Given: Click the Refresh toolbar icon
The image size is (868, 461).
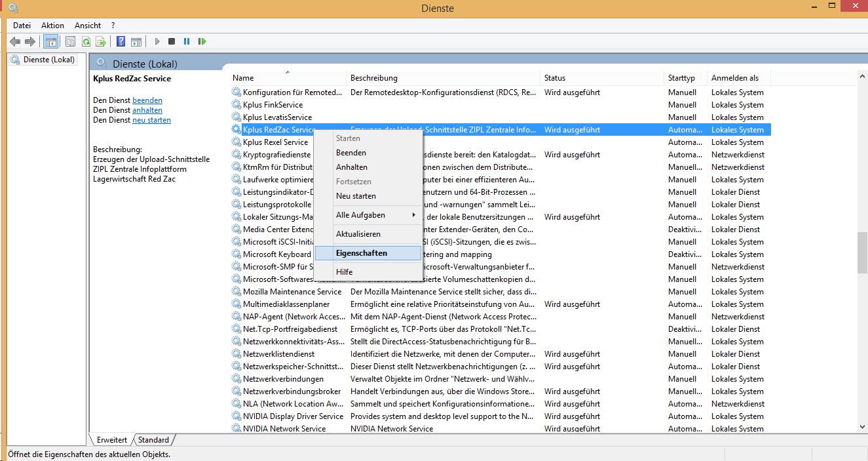Looking at the screenshot, I should (x=86, y=41).
